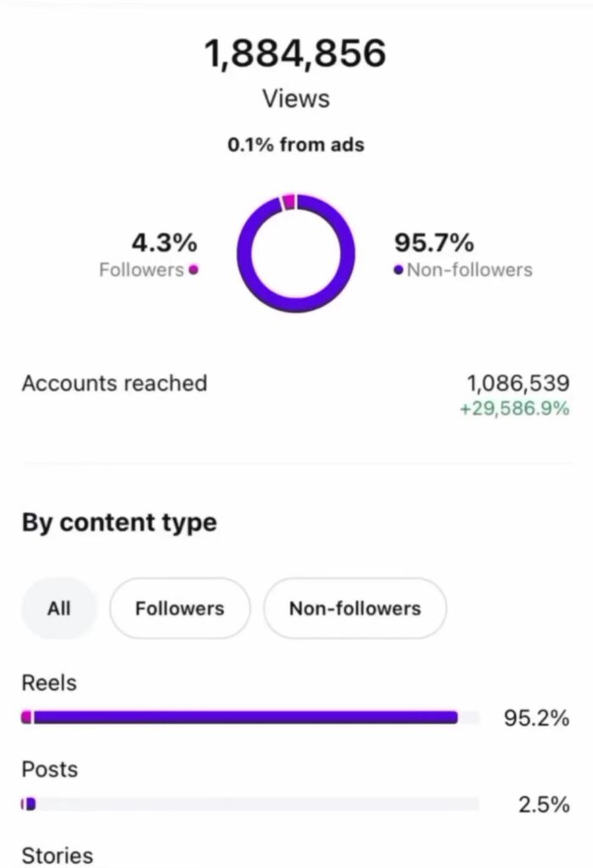Screen dimensions: 593x868
Task: Click the Stories content type label
Action: (x=57, y=854)
